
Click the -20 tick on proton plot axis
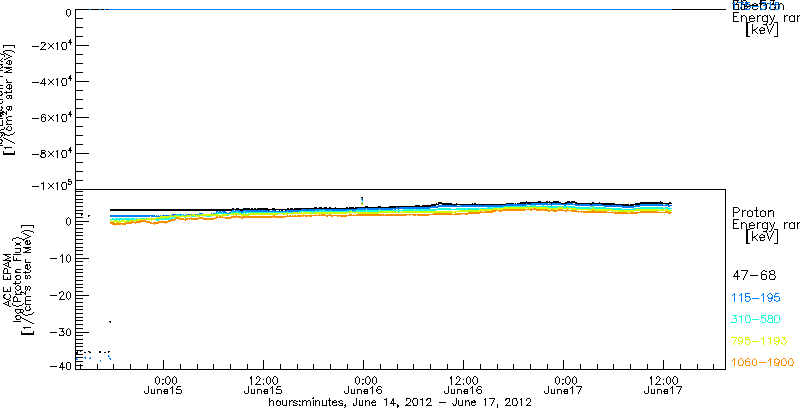[60, 295]
